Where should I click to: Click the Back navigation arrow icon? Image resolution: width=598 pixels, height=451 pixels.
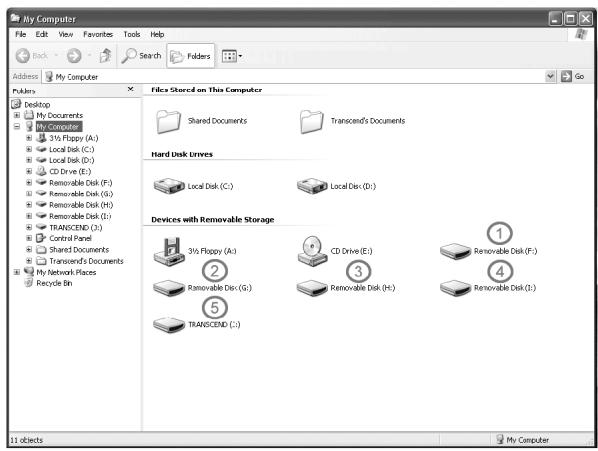(x=23, y=56)
